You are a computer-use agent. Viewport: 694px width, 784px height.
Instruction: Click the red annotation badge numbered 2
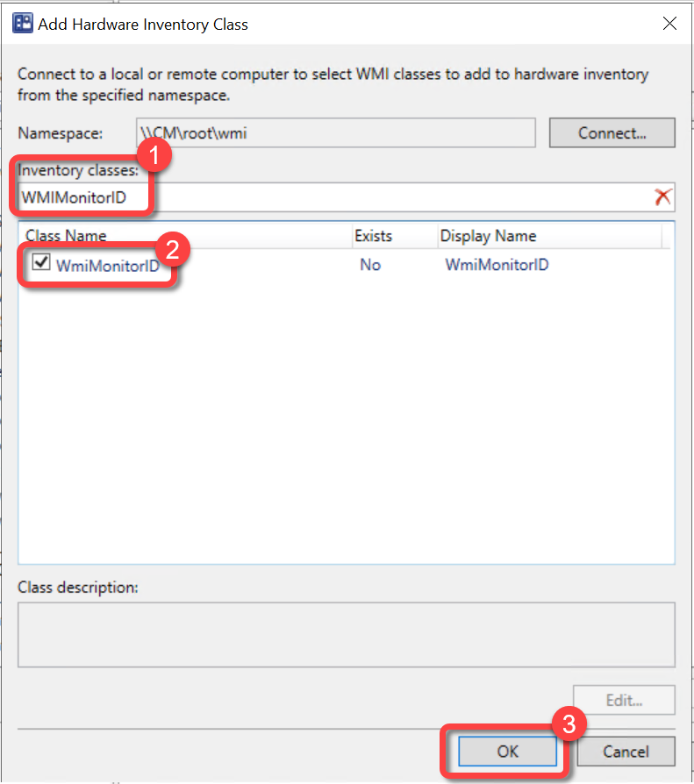pyautogui.click(x=173, y=249)
